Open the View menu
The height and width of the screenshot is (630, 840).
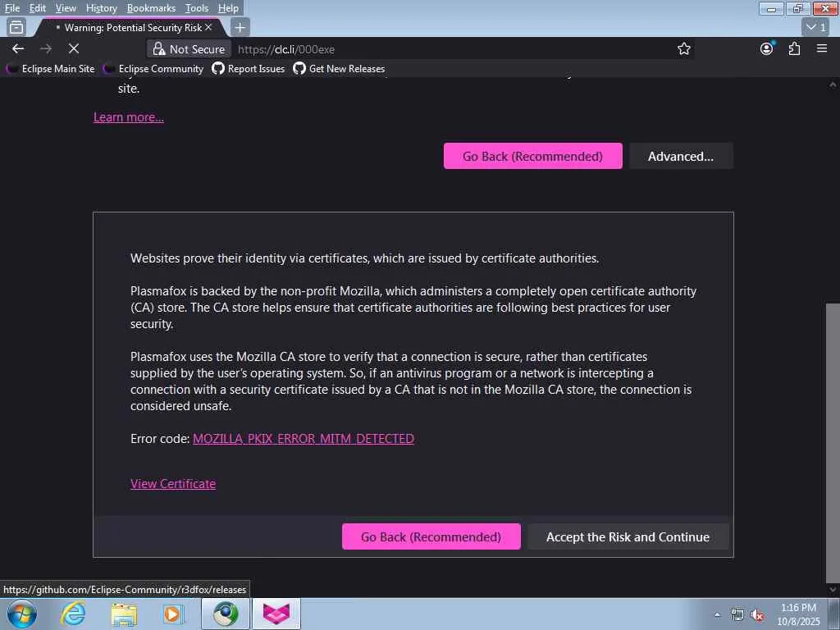click(x=66, y=8)
